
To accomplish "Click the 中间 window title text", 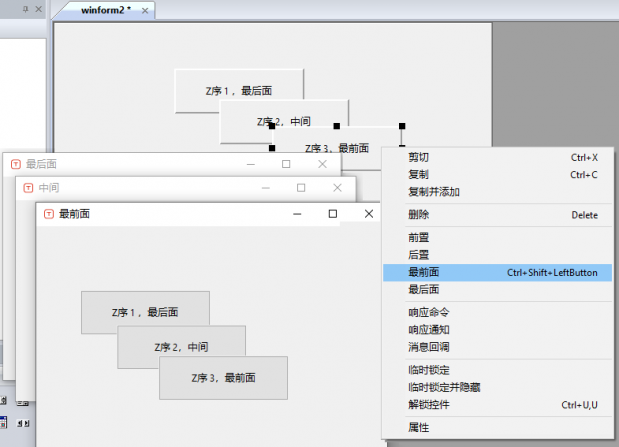I will (49, 188).
